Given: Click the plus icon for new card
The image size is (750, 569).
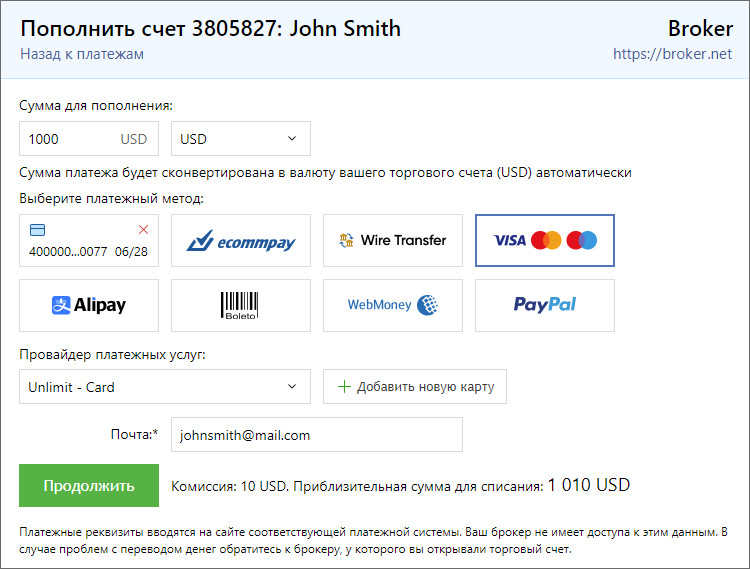Looking at the screenshot, I should point(345,387).
